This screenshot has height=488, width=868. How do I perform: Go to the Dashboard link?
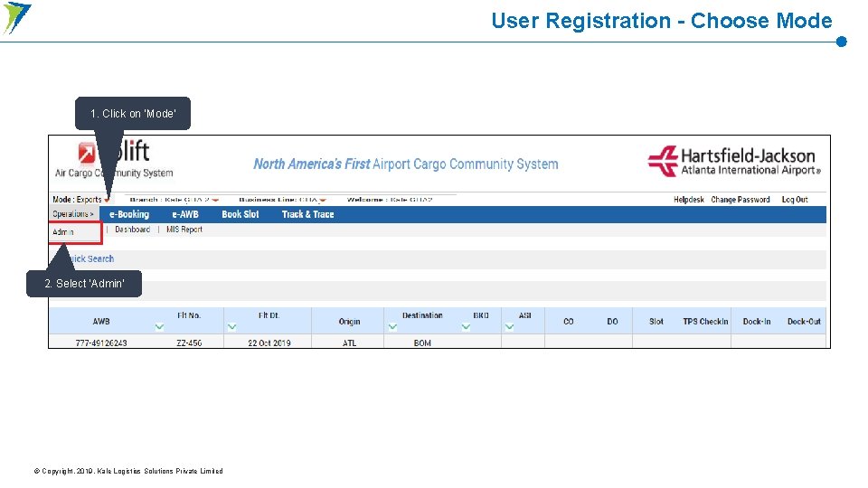[132, 229]
